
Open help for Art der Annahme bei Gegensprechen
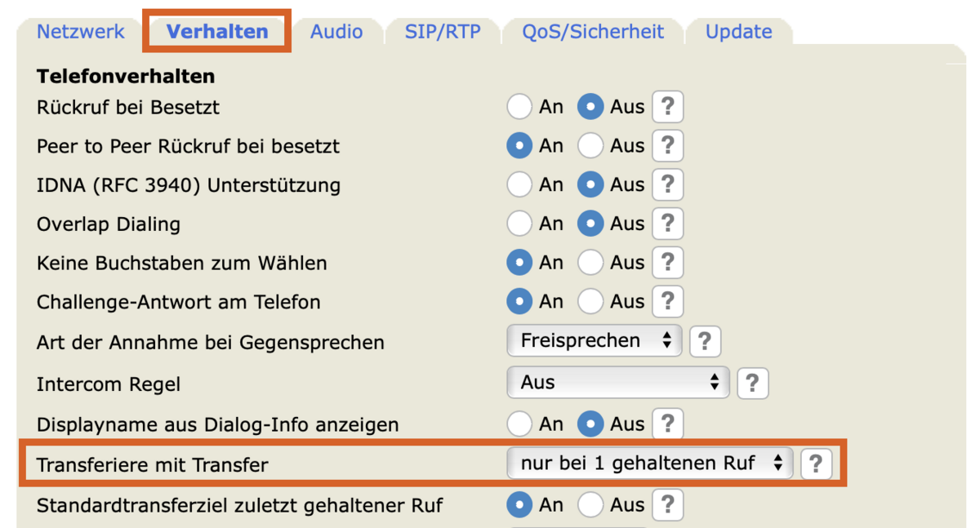click(x=705, y=342)
